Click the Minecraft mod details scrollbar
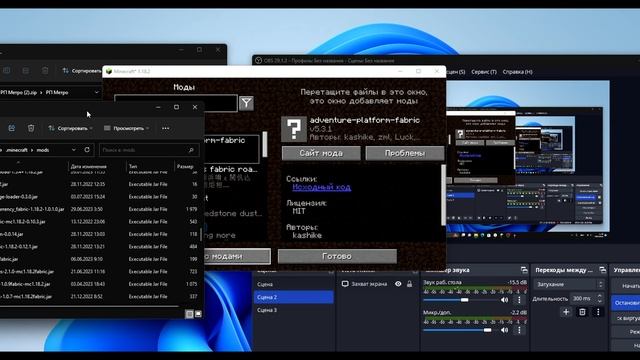 coord(444,195)
